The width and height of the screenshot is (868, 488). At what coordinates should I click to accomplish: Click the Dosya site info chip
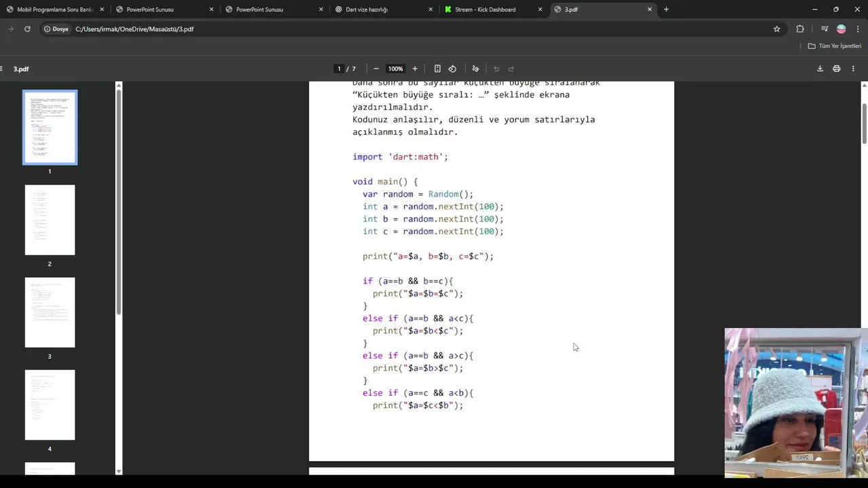tap(56, 29)
